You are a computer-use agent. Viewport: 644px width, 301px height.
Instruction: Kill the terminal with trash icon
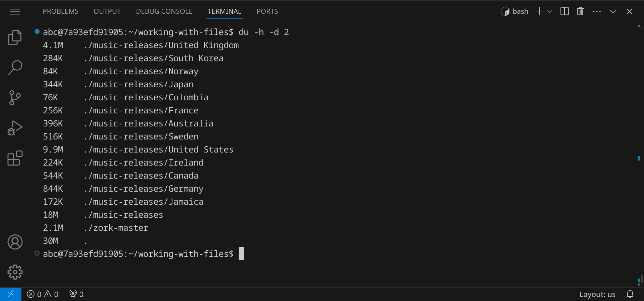click(x=580, y=11)
